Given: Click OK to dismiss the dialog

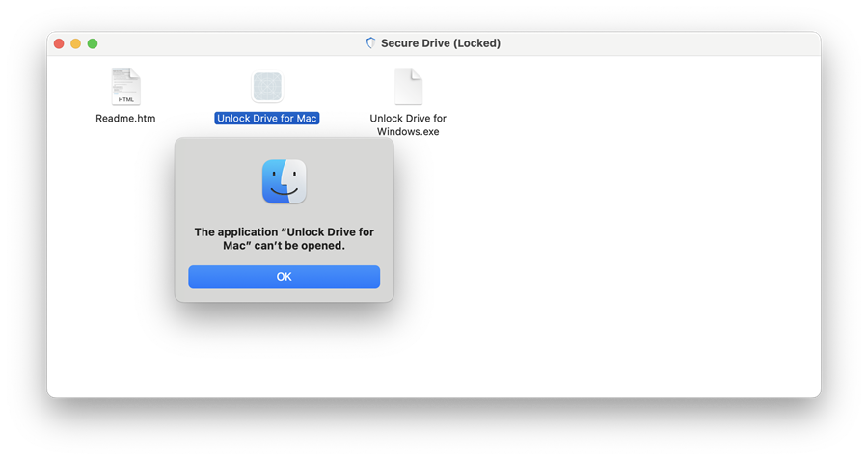Looking at the screenshot, I should click(x=284, y=277).
